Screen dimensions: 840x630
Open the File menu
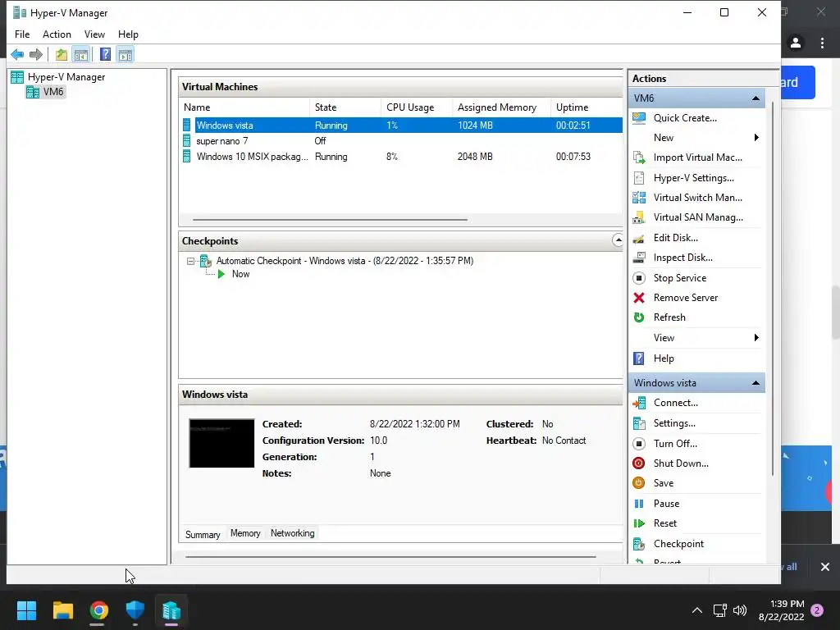[22, 34]
